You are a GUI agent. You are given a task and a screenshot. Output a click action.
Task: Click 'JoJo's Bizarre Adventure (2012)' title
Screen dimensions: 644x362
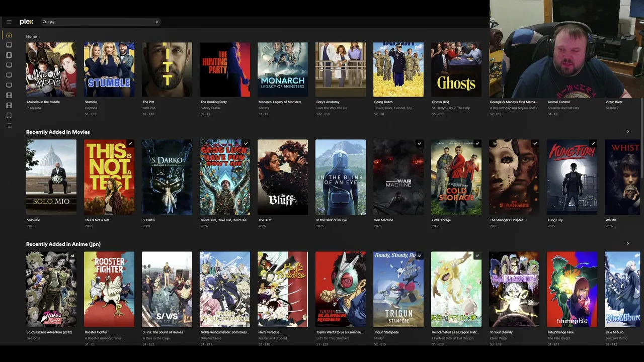[x=49, y=332]
